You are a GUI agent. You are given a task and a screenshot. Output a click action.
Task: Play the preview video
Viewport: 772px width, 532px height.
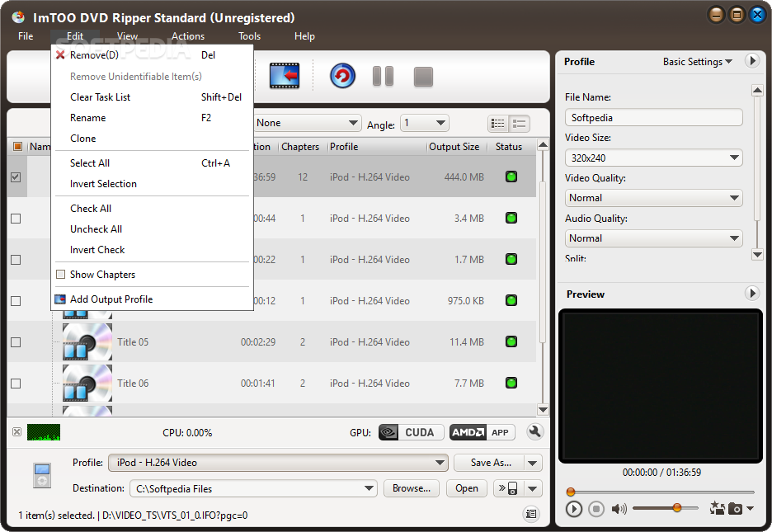(x=573, y=508)
